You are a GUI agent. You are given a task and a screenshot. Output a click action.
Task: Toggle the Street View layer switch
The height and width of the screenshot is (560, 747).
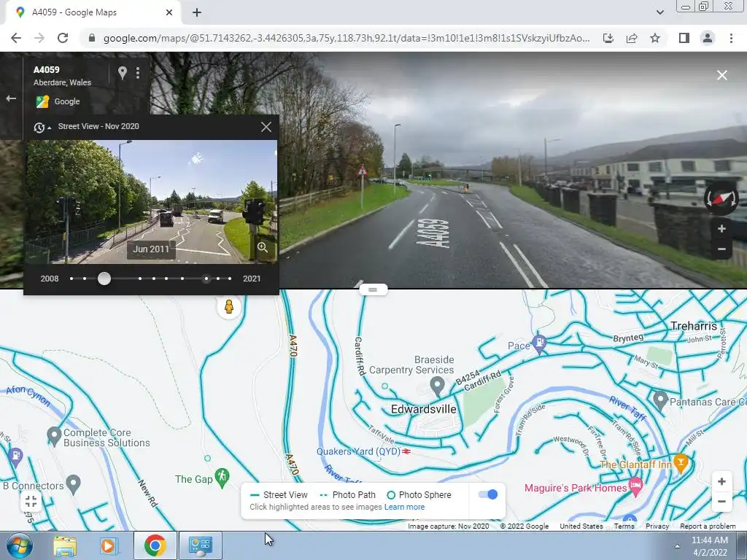(x=488, y=494)
